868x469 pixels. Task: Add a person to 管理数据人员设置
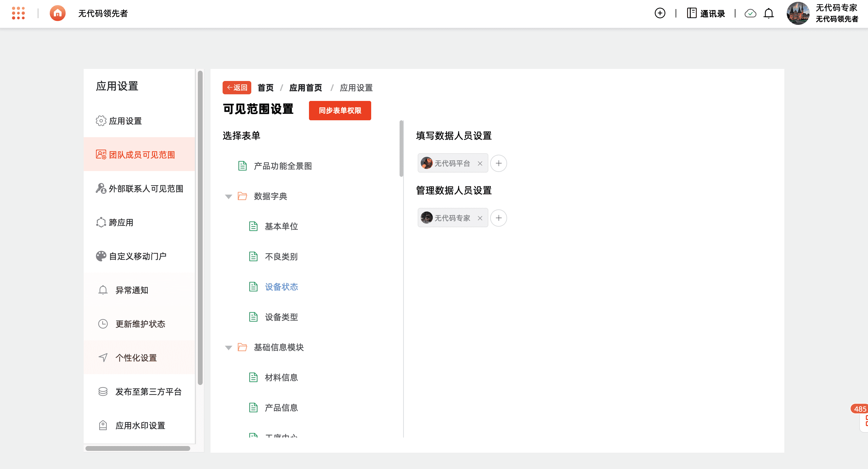coord(498,218)
